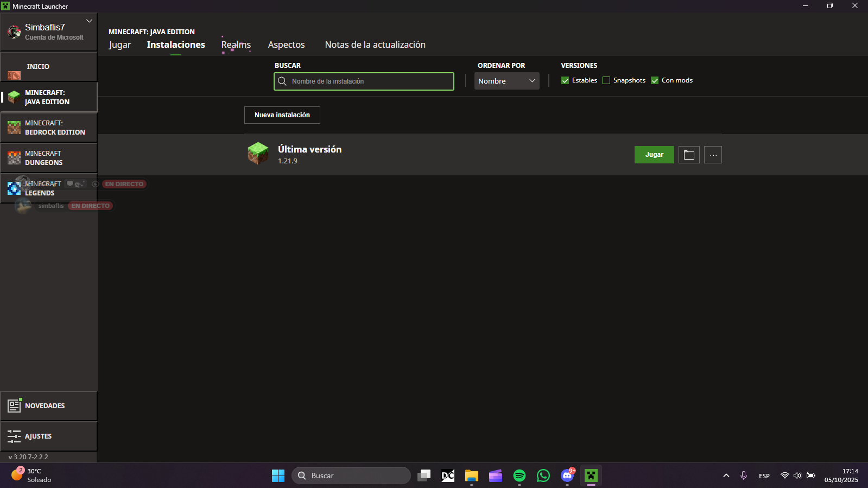Open the weather widget showing 30°C
Image resolution: width=868 pixels, height=488 pixels.
pyautogui.click(x=31, y=476)
